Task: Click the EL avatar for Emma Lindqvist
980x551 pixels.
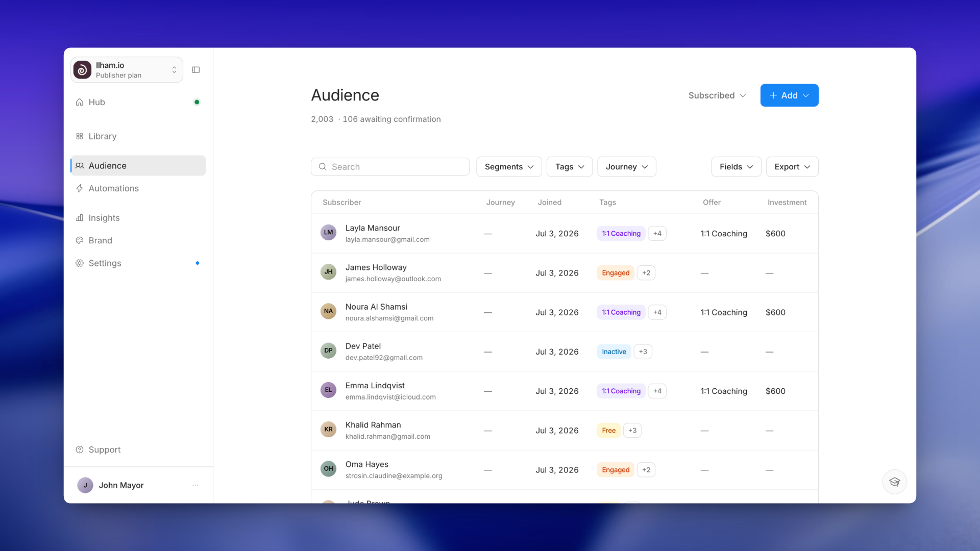Action: tap(328, 390)
